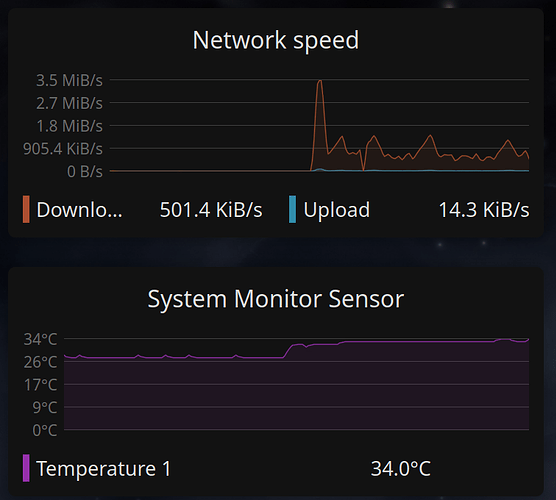This screenshot has width=556, height=500.
Task: Click the 0 B/s axis label
Action: click(x=85, y=172)
